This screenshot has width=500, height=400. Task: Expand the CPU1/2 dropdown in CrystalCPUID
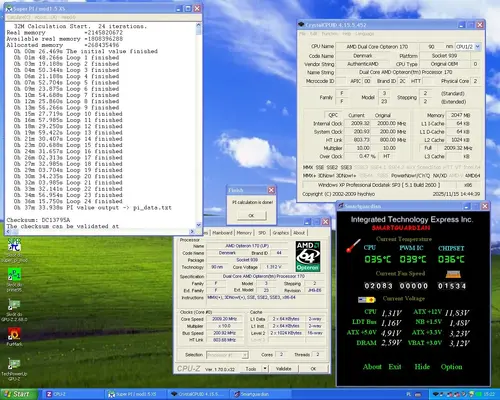pos(477,47)
